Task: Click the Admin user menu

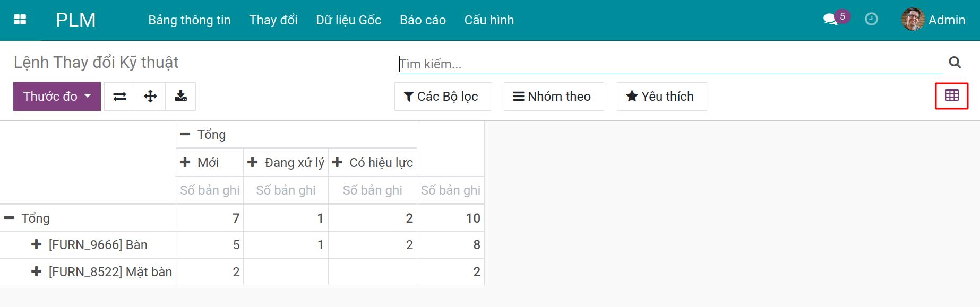Action: click(x=934, y=20)
